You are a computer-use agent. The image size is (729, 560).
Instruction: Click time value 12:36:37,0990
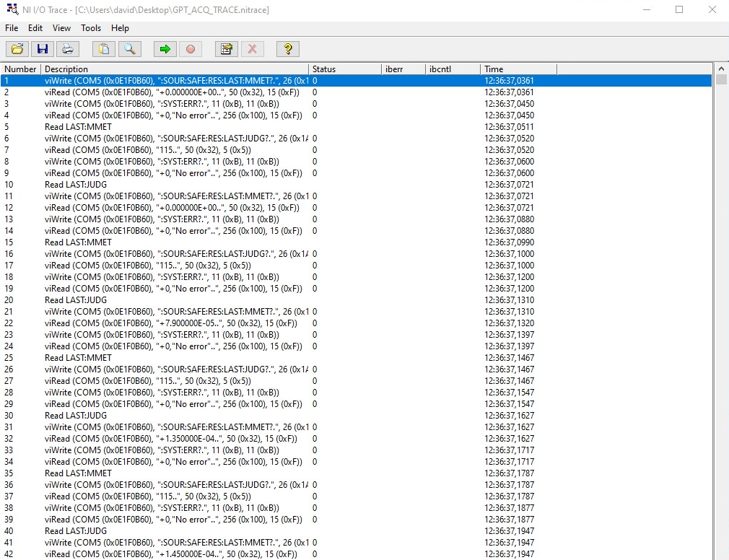pos(509,242)
